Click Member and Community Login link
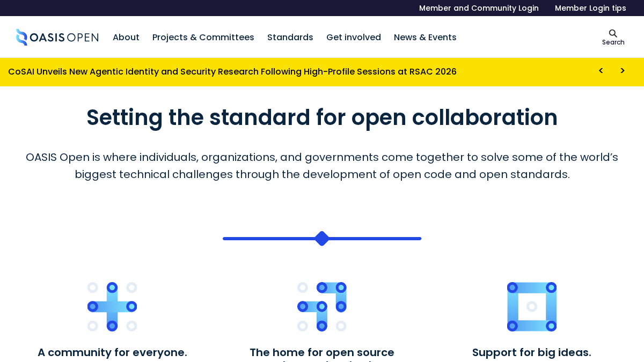Image resolution: width=644 pixels, height=362 pixels. tap(479, 8)
